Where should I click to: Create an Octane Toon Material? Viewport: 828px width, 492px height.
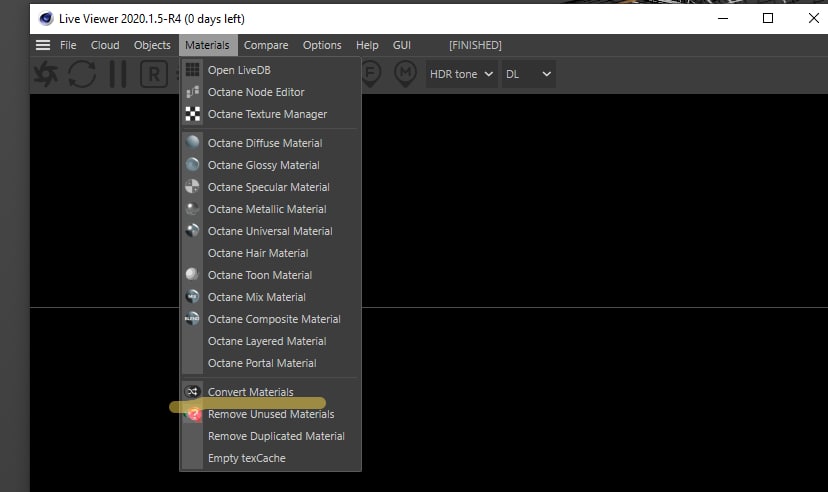271,275
